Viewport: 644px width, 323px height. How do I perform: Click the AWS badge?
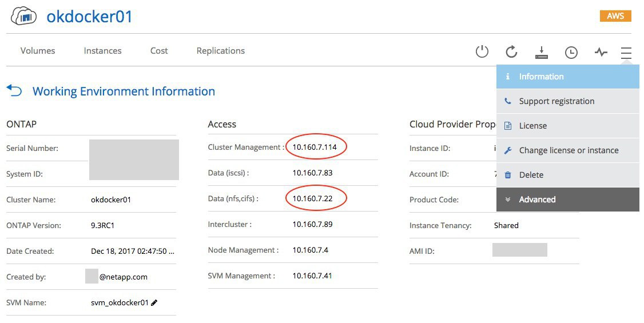[x=615, y=16]
